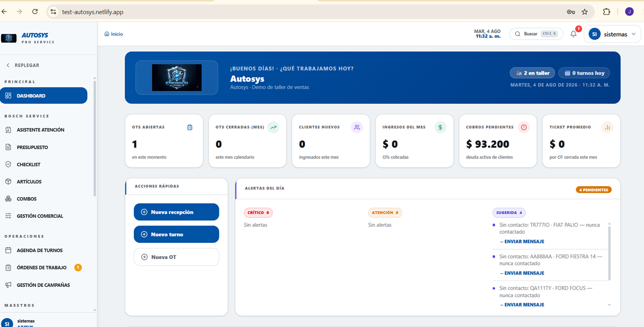Open Gestión de Campañas in sidebar
Viewport: 644px width, 327px height.
(x=43, y=285)
